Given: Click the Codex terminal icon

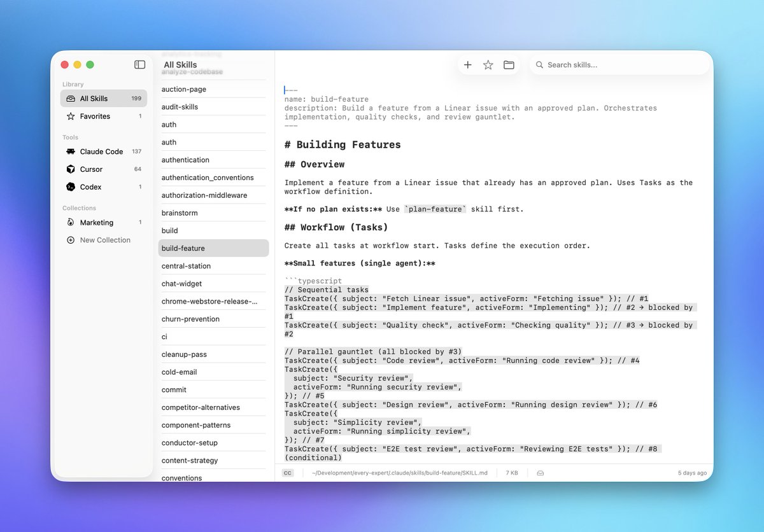Looking at the screenshot, I should click(71, 187).
